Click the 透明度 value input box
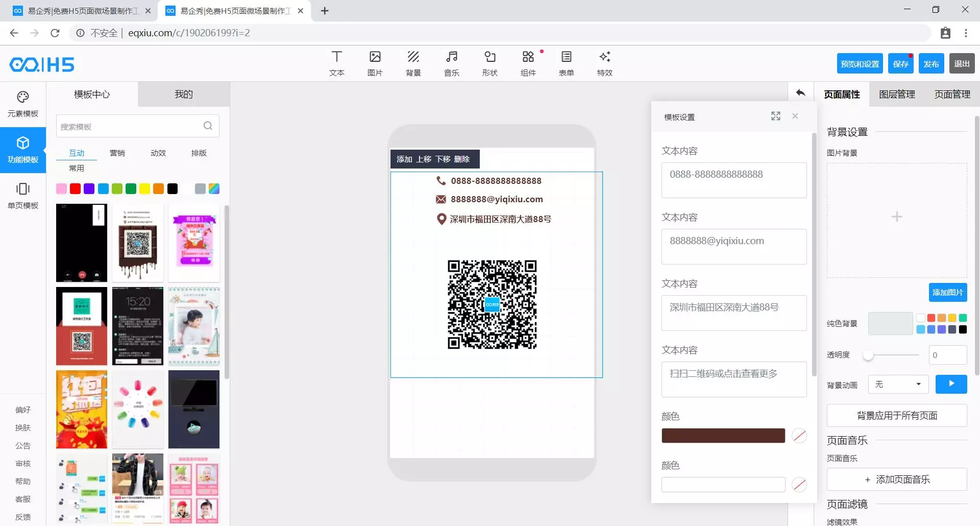 [x=948, y=355]
